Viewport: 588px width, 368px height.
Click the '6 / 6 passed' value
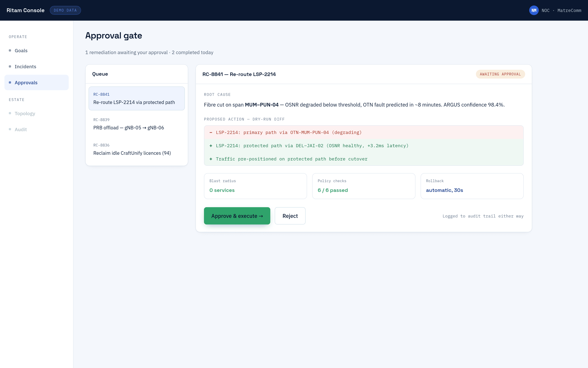tap(333, 190)
